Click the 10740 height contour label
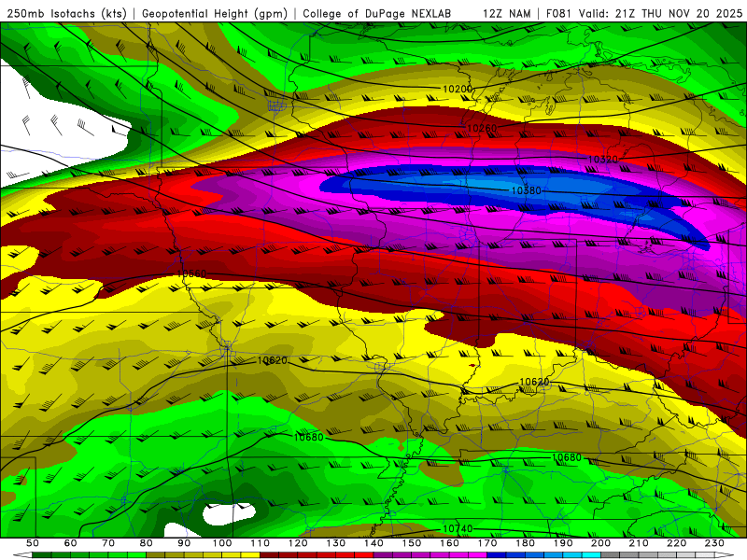The image size is (747, 560). click(x=458, y=528)
